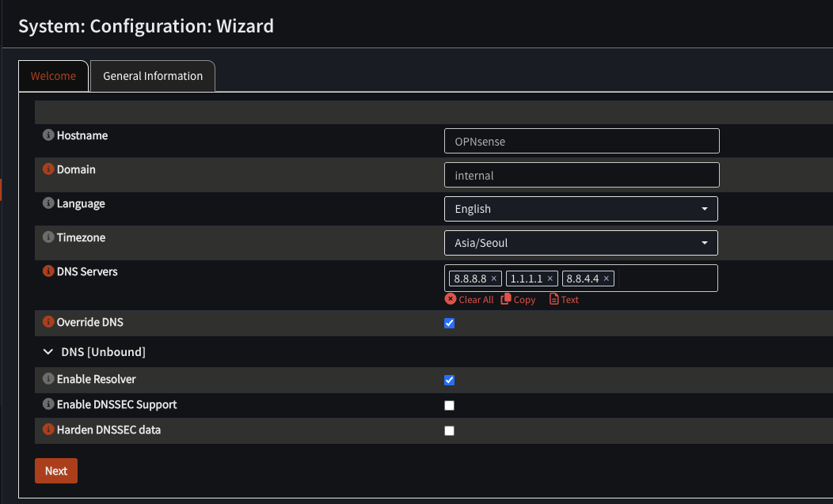This screenshot has height=504, width=833.
Task: Click the Timezone label
Action: pyautogui.click(x=81, y=237)
